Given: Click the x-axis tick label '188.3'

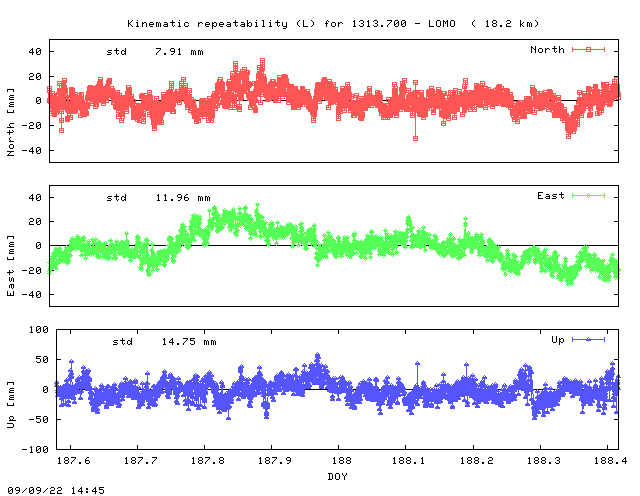Looking at the screenshot, I should 543,461.
